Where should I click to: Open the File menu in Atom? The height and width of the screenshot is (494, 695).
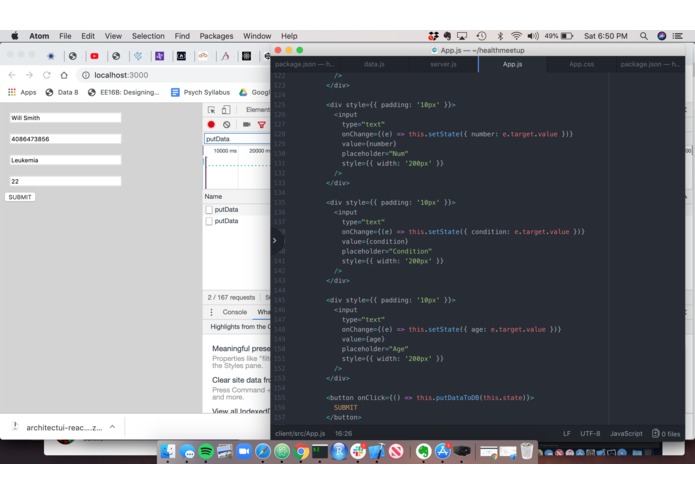(65, 36)
